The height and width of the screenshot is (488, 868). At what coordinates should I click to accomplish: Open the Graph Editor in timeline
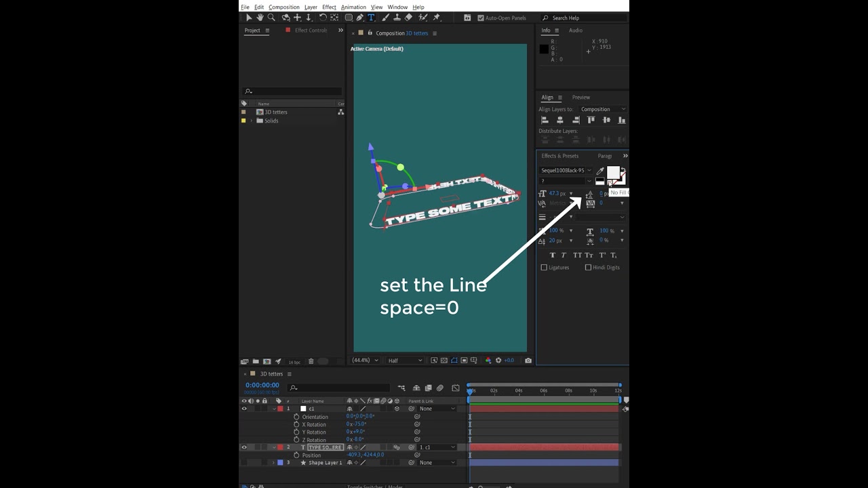[x=456, y=388]
